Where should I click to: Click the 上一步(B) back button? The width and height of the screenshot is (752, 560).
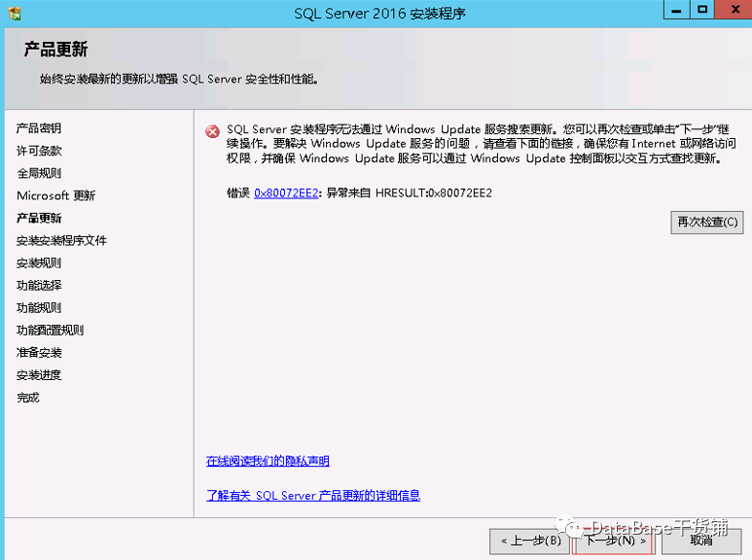[x=529, y=542]
